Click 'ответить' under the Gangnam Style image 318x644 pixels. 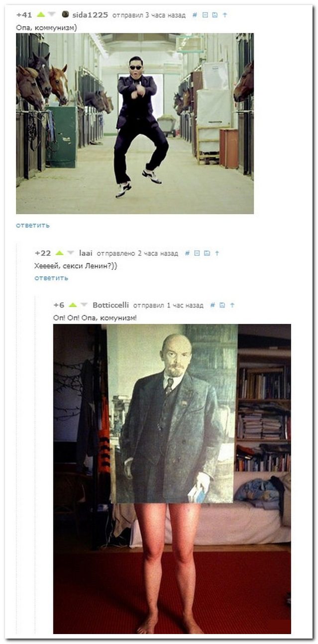[33, 225]
